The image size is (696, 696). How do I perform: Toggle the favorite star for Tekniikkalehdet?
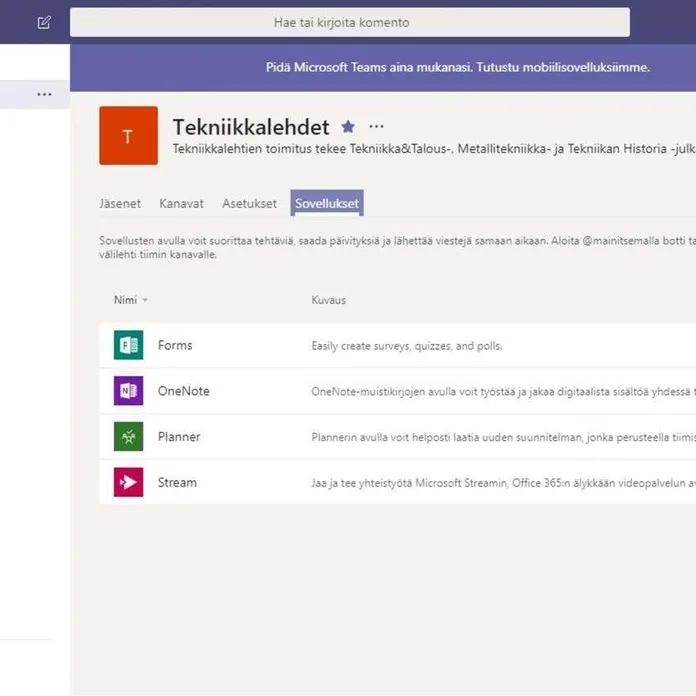point(348,127)
